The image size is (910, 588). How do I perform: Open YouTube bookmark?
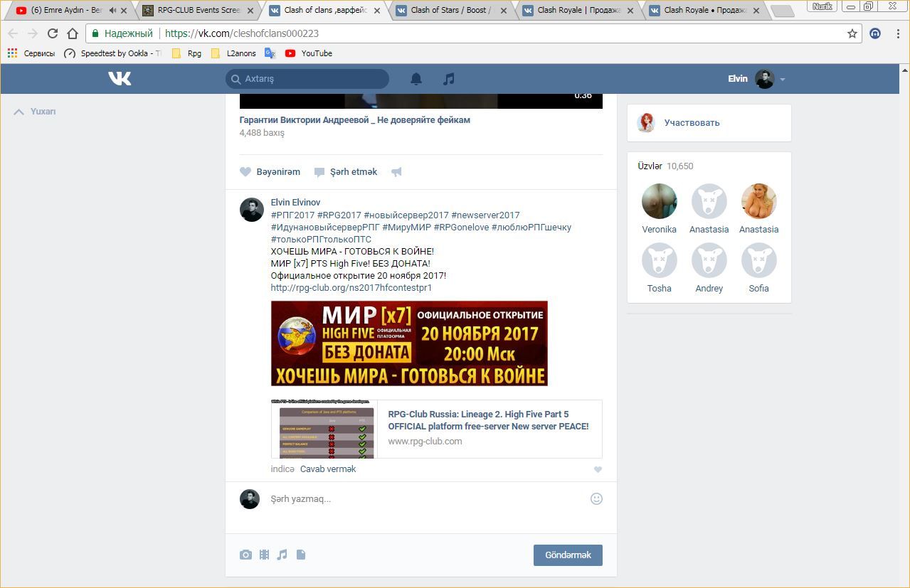(309, 53)
